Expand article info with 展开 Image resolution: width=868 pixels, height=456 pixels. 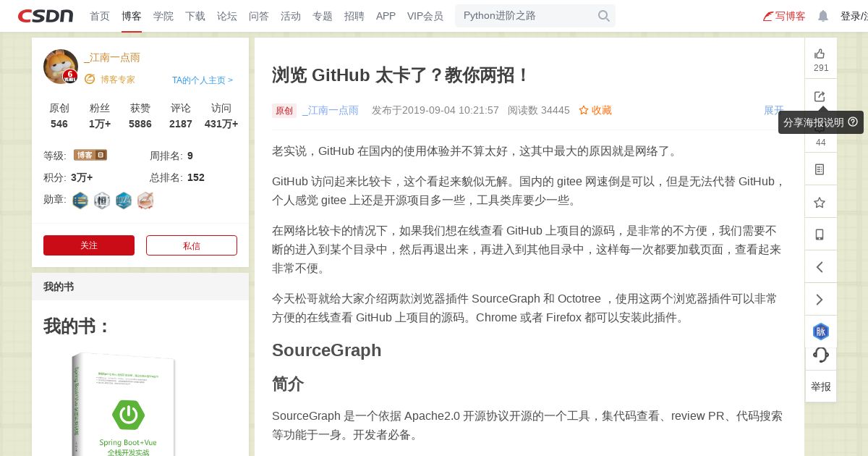(x=774, y=110)
